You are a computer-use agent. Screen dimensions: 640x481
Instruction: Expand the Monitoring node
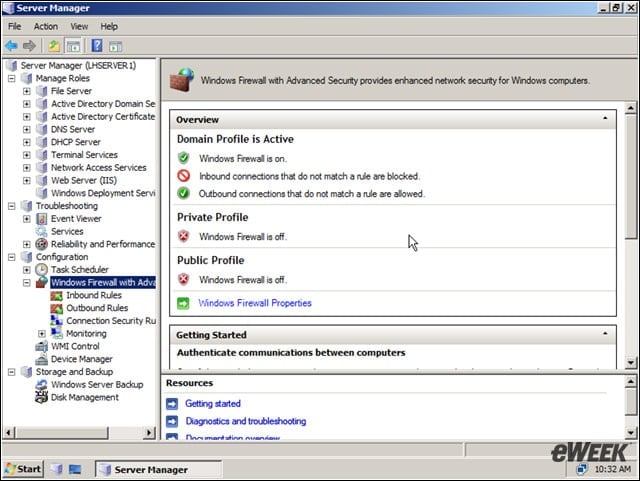click(x=42, y=334)
